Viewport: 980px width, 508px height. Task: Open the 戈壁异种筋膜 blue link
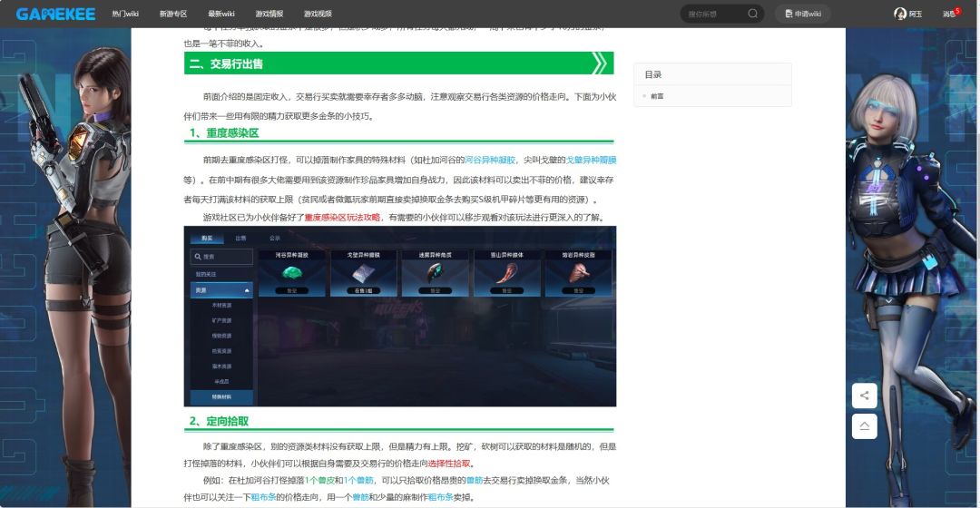pos(591,160)
